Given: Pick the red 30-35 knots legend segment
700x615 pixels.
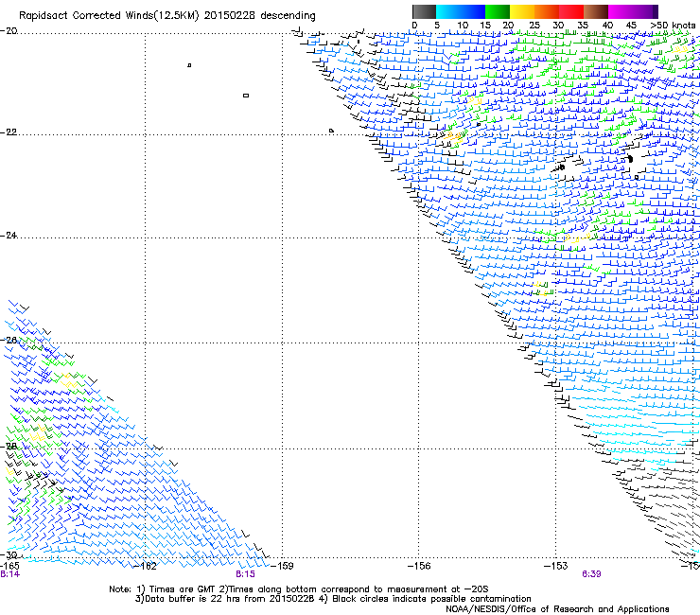Looking at the screenshot, I should point(571,11).
